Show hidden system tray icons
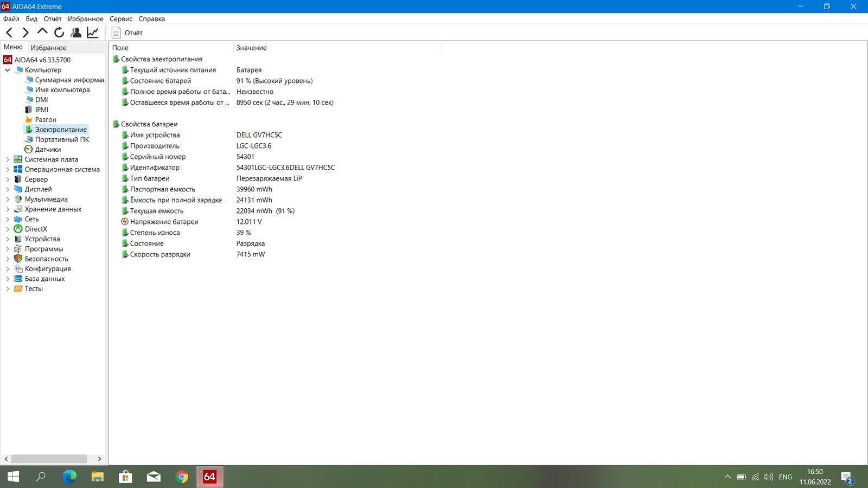The height and width of the screenshot is (488, 868). coord(727,477)
